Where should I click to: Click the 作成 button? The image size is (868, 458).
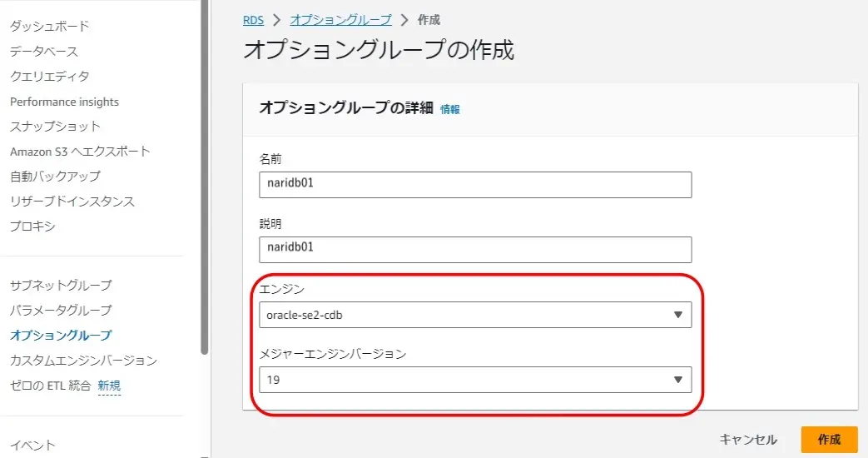[x=829, y=440]
